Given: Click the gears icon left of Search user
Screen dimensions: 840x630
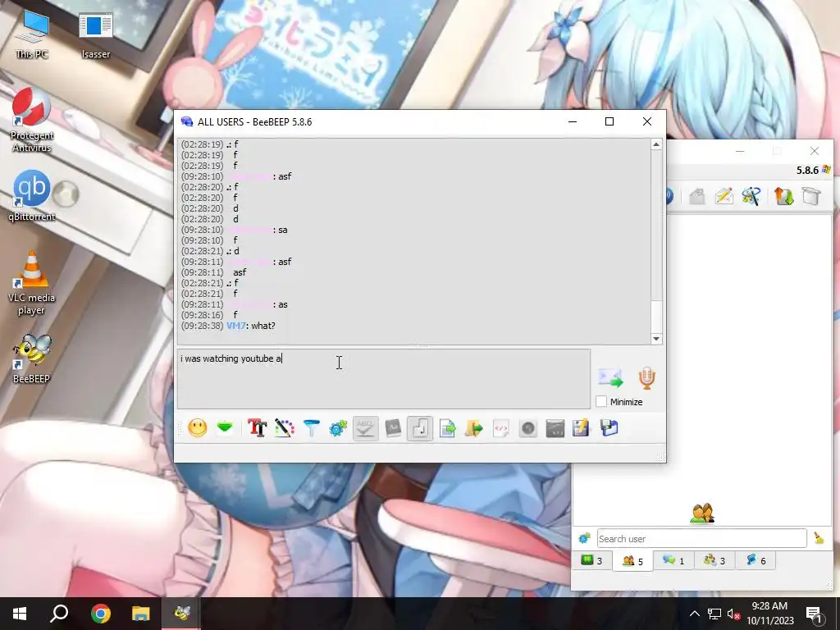Looking at the screenshot, I should tap(584, 538).
